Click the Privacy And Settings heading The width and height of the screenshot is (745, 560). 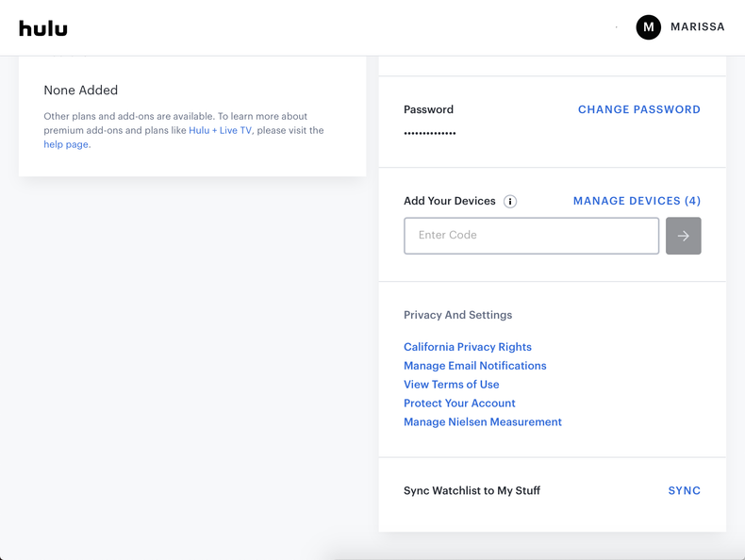(x=457, y=315)
